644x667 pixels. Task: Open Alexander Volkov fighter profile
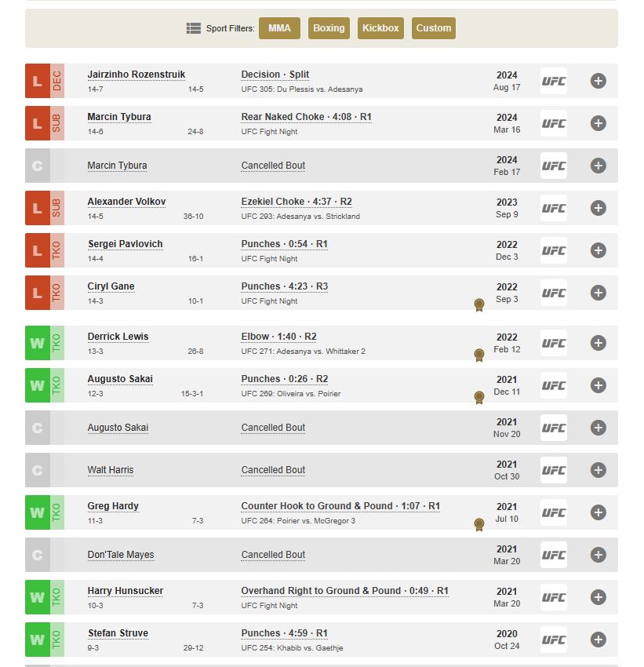point(126,202)
